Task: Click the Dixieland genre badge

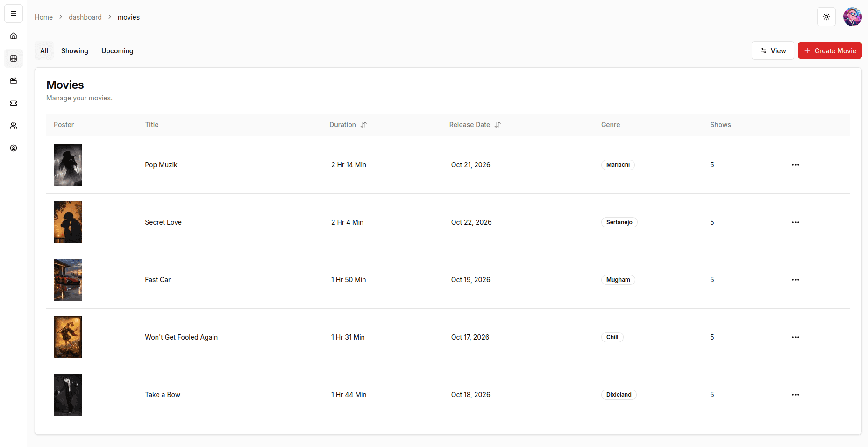Action: pyautogui.click(x=619, y=395)
